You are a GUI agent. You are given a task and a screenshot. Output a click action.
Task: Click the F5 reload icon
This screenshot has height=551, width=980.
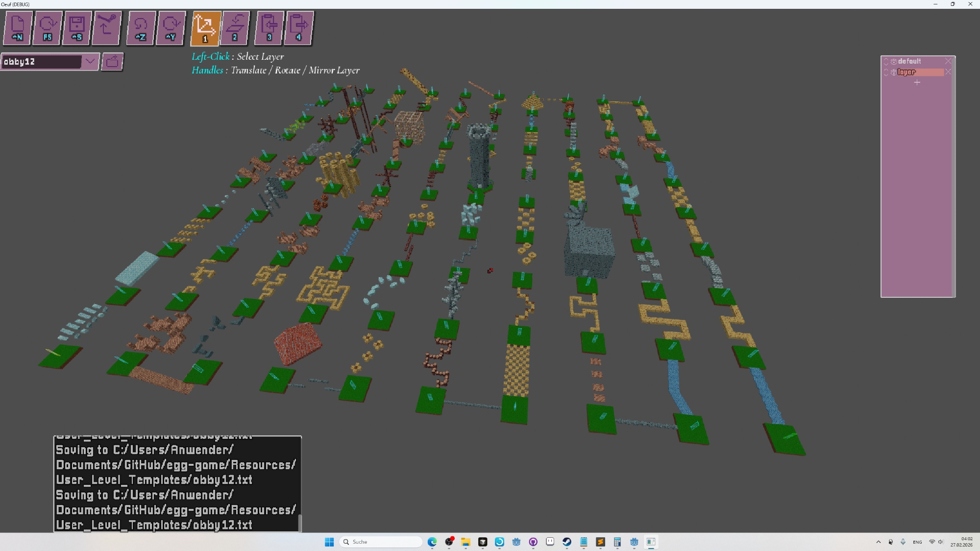point(48,28)
